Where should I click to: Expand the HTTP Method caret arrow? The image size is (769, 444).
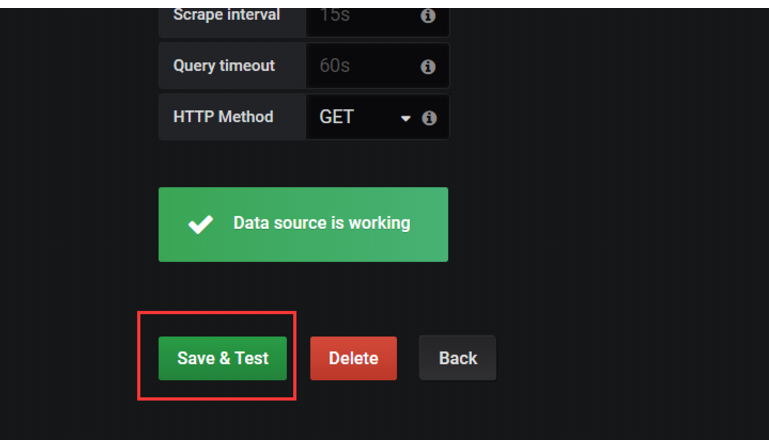coord(406,118)
